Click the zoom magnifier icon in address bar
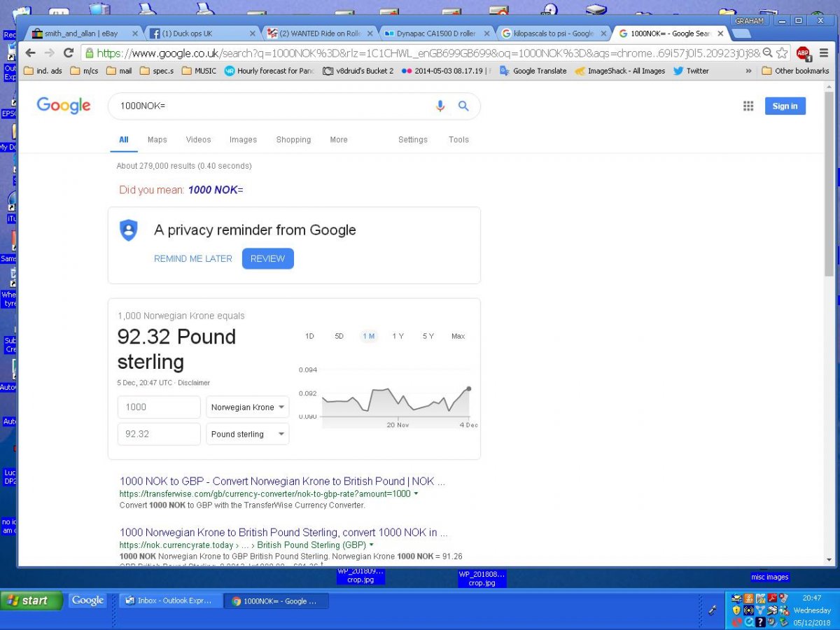840x630 pixels. tap(768, 53)
